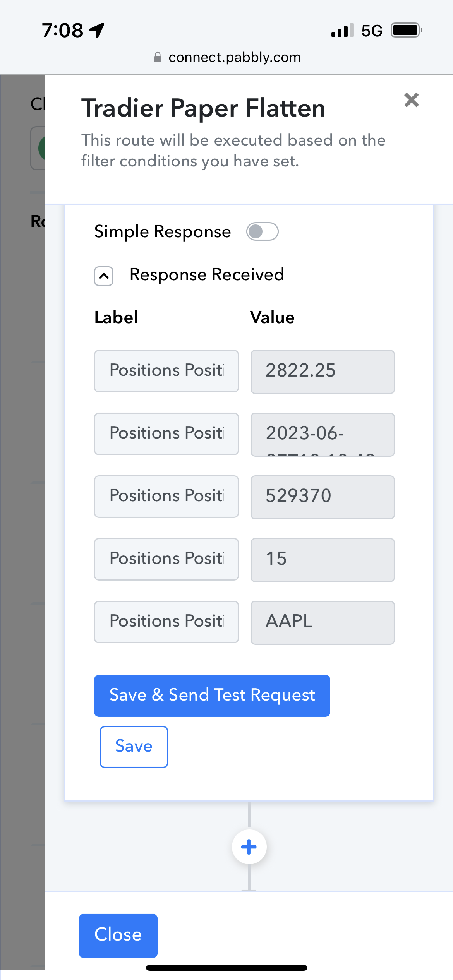Tap the cellular signal bars icon

pos(343,30)
